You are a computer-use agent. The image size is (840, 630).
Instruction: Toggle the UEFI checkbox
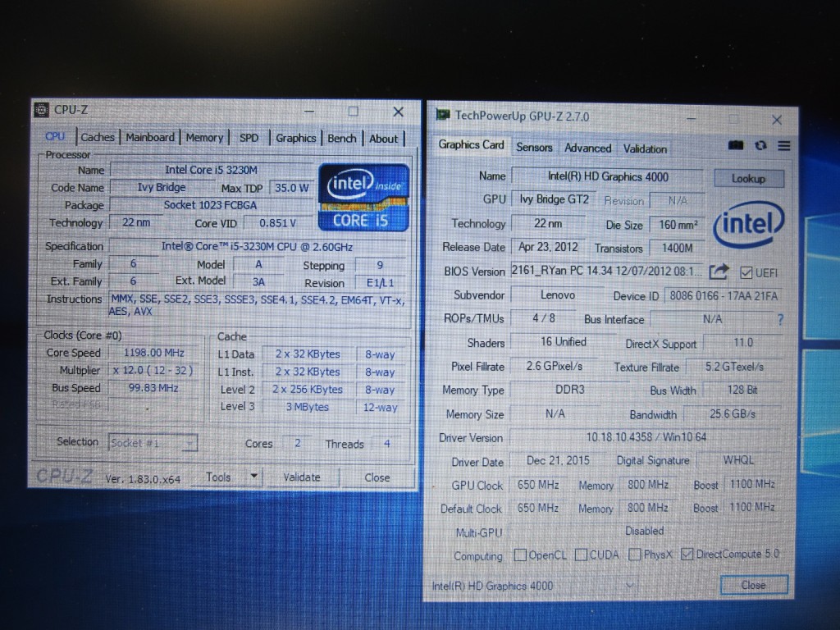746,272
